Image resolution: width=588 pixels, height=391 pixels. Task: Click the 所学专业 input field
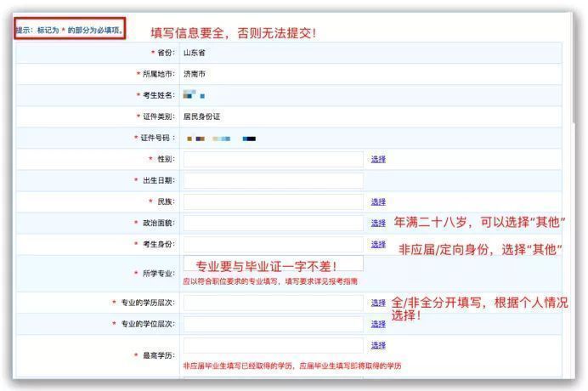(273, 263)
